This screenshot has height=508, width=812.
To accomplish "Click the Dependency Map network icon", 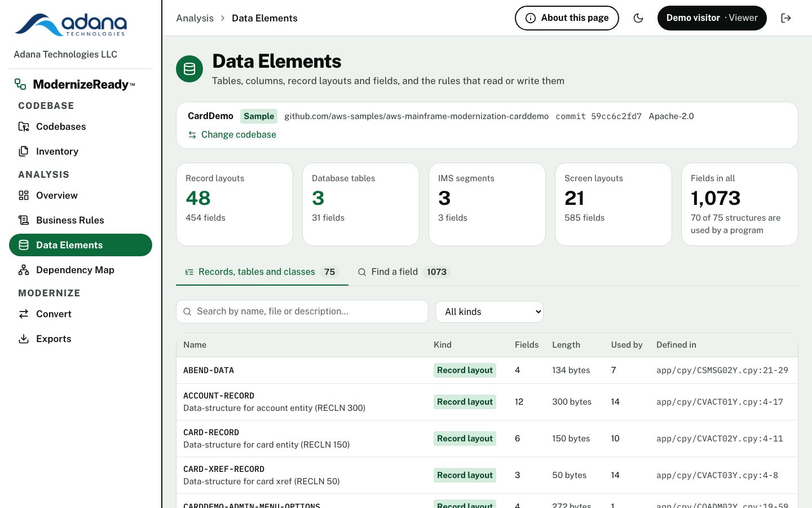I will pos(24,270).
